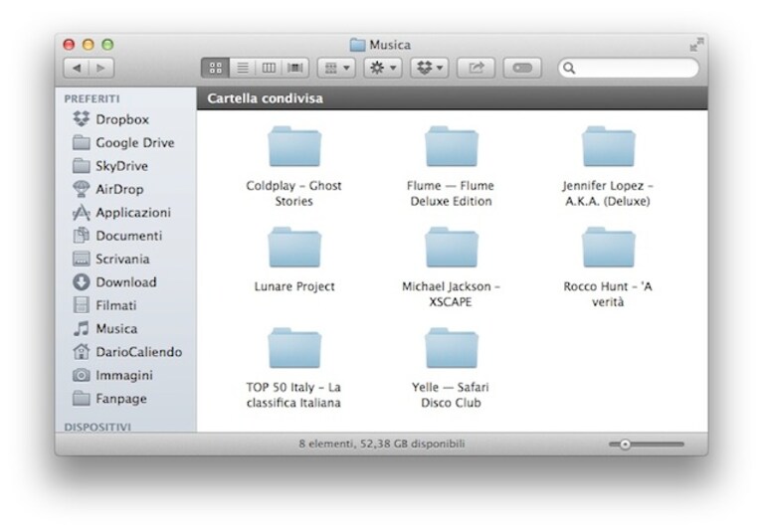This screenshot has height=532, width=763.
Task: Switch to Cover Flow view
Action: [294, 68]
